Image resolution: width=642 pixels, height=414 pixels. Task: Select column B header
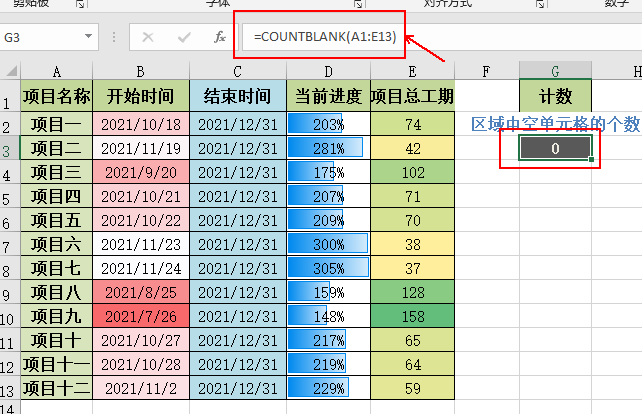[x=141, y=71]
